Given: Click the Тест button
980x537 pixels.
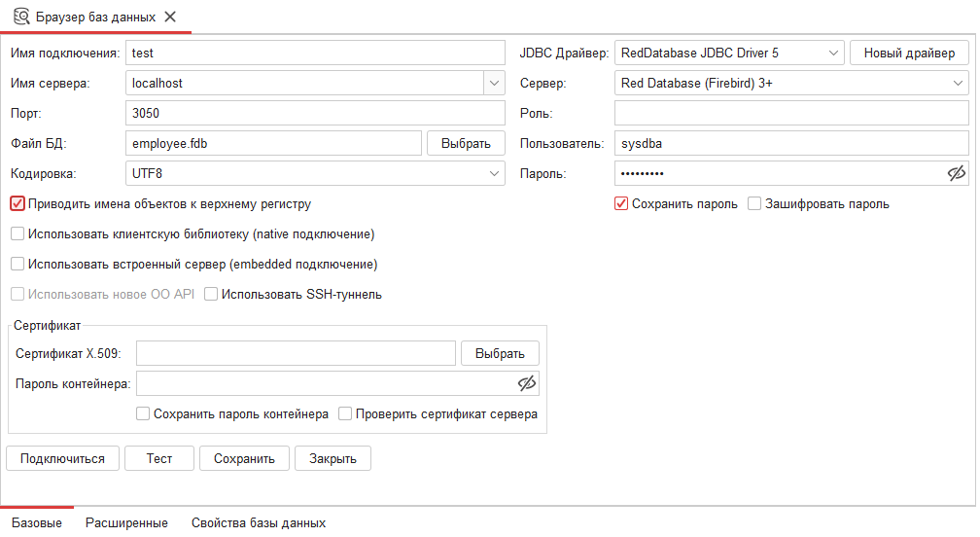Looking at the screenshot, I should click(159, 458).
